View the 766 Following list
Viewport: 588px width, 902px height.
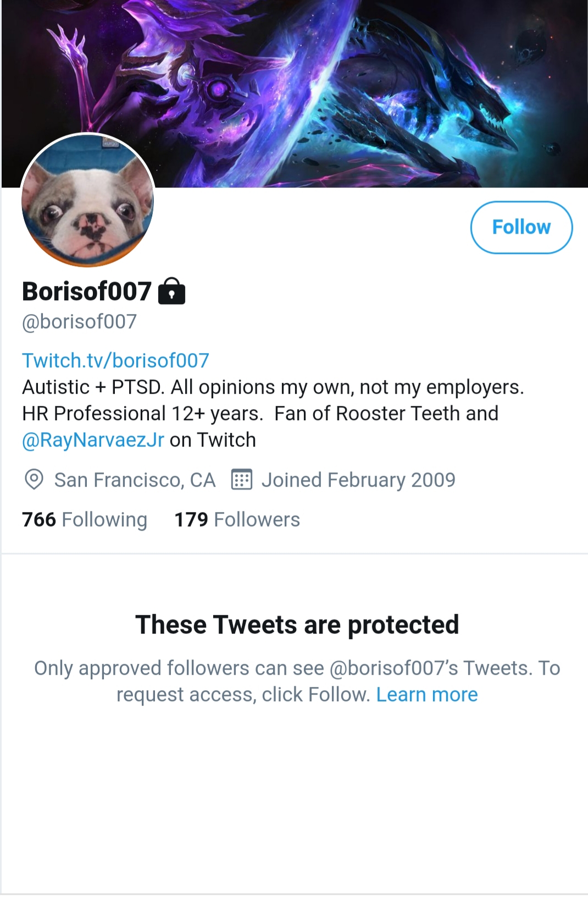tap(85, 519)
